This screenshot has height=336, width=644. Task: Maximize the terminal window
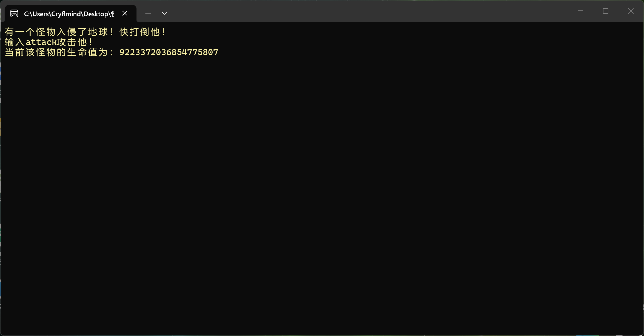(606, 11)
